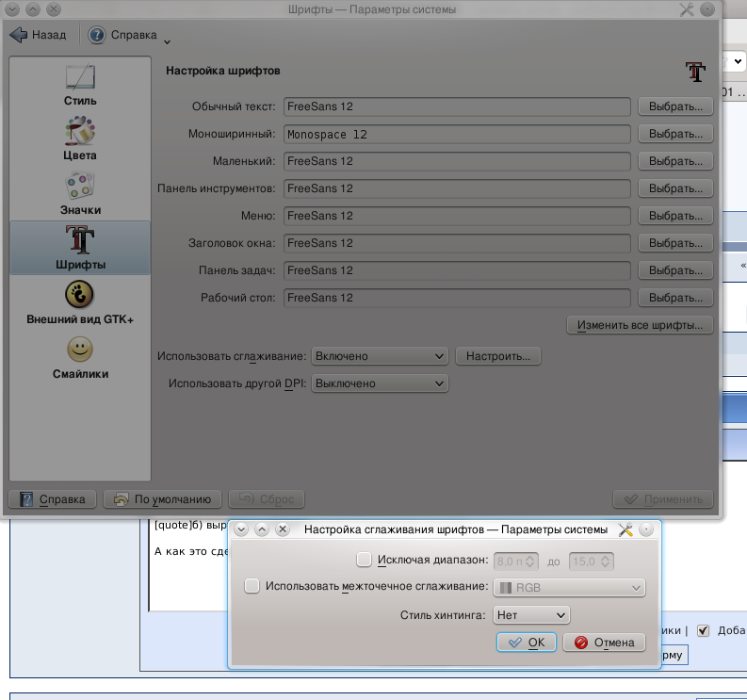Expand the Стиль хинтинга dropdown
The image size is (747, 700).
click(x=531, y=615)
